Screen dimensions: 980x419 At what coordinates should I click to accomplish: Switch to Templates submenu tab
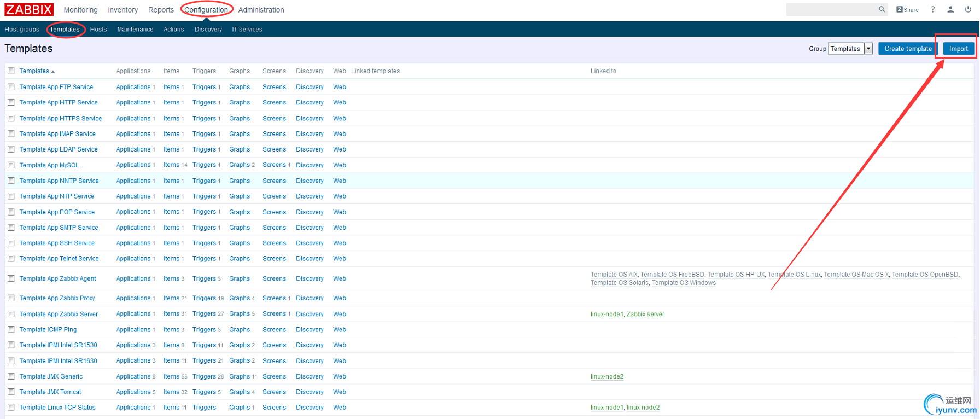tap(65, 30)
